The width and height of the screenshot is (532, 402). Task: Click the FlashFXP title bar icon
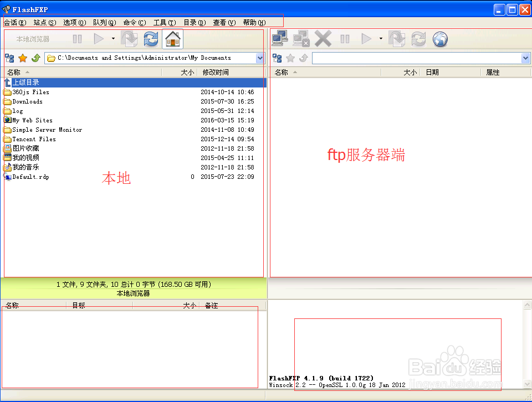tap(6, 9)
